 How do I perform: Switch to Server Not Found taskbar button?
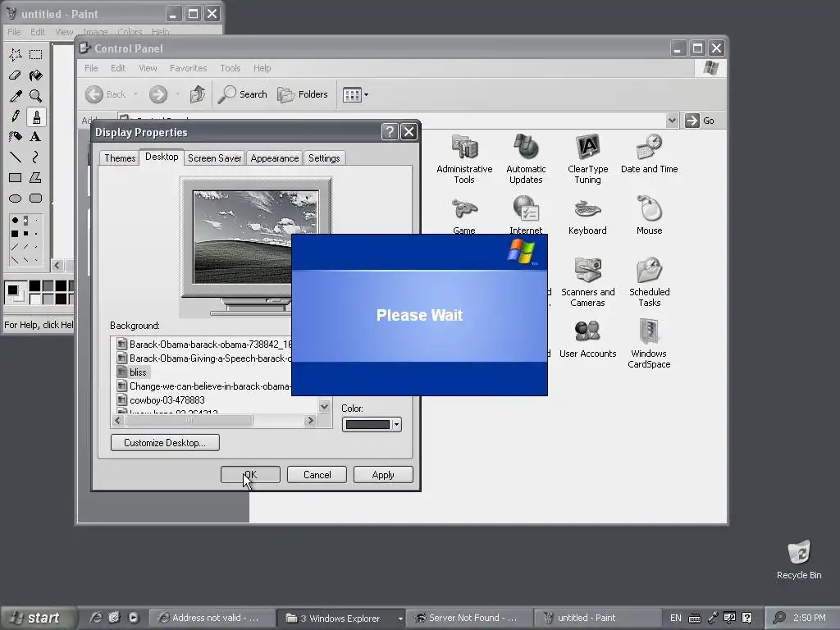469,618
